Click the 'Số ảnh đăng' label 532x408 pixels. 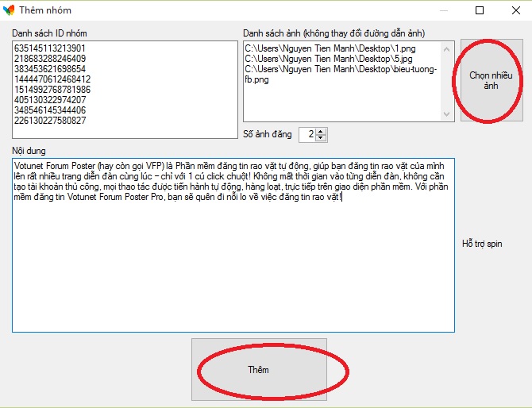[x=268, y=134]
